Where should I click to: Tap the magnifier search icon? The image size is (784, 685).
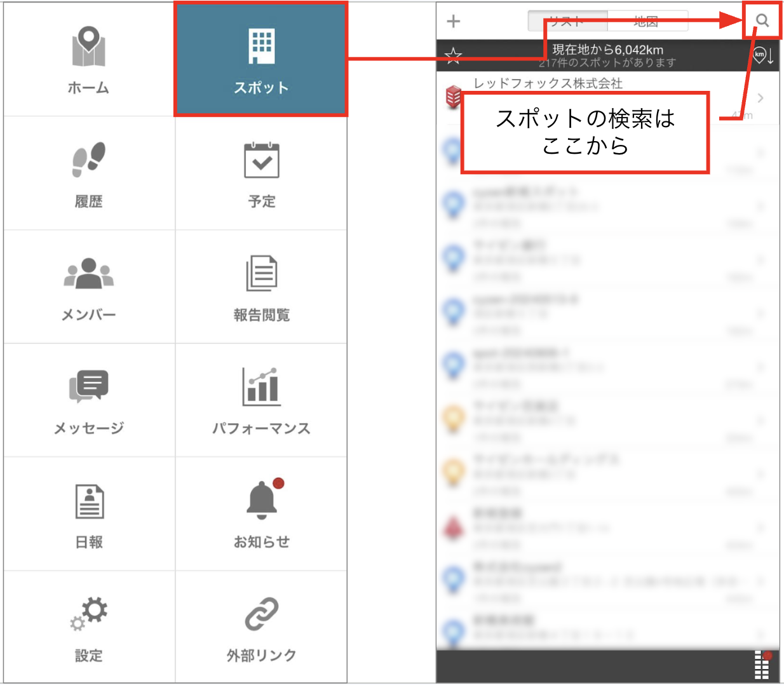(762, 20)
